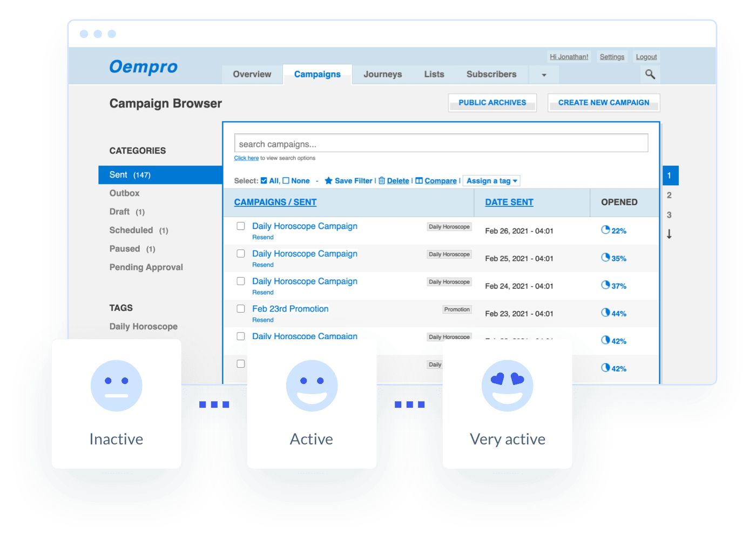
Task: Expand the nav chevron beside Subscribers
Action: point(544,75)
